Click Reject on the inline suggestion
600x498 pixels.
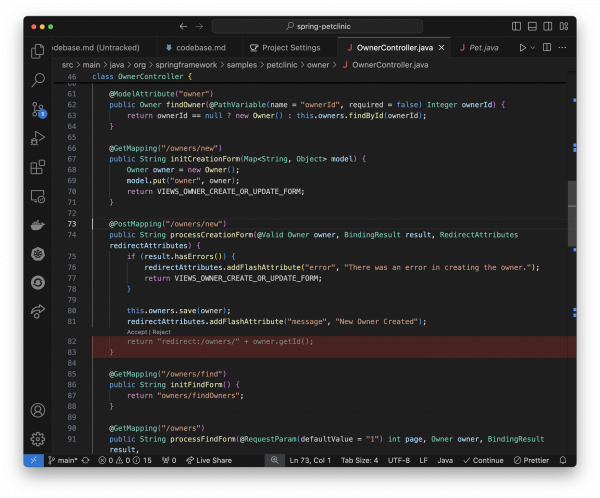click(161, 331)
